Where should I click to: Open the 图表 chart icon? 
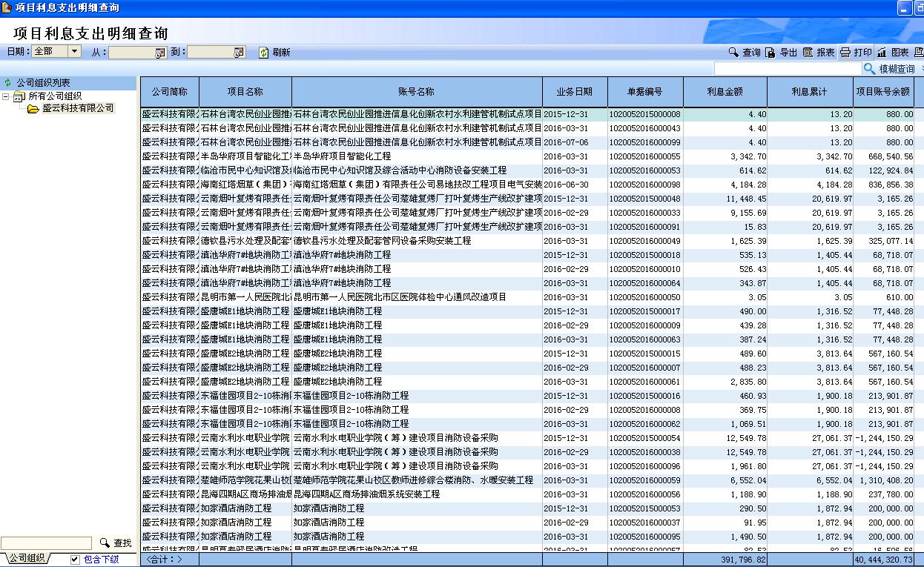pyautogui.click(x=882, y=53)
